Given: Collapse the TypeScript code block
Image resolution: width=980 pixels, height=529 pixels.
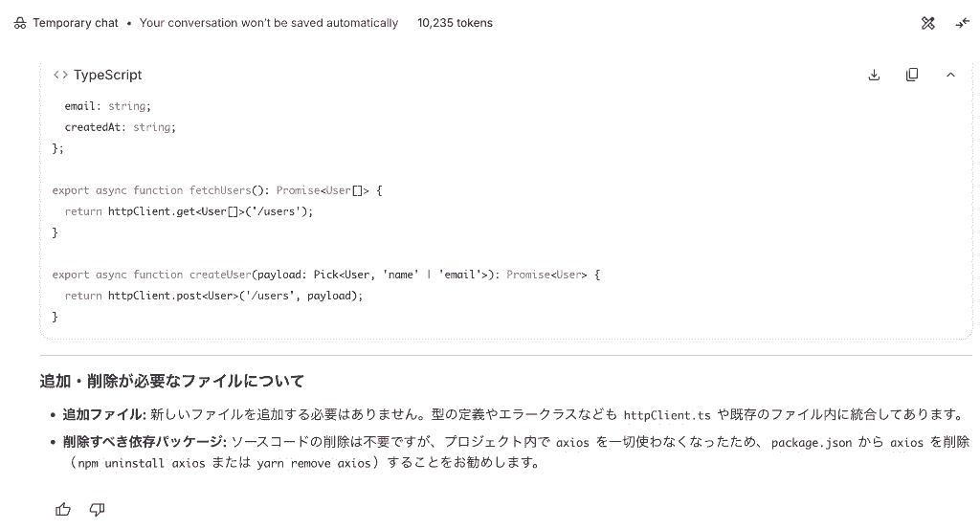Looking at the screenshot, I should 950,75.
